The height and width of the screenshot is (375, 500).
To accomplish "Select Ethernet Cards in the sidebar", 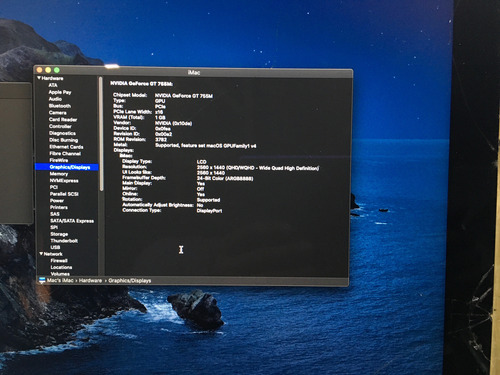I will [x=66, y=147].
